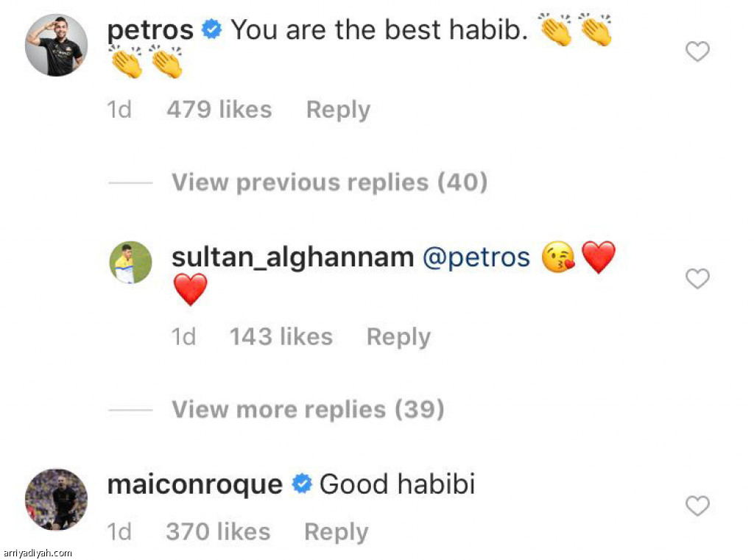The width and height of the screenshot is (754, 560).
Task: Like petros's comment with the heart icon
Action: [697, 52]
